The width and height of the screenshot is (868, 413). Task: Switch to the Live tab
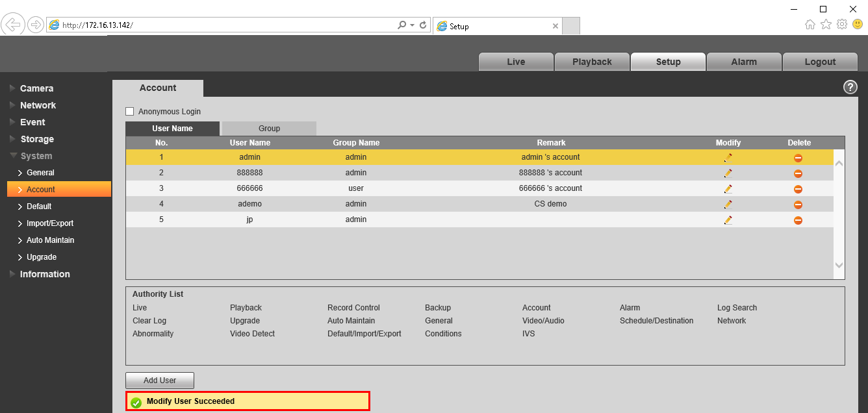click(516, 62)
